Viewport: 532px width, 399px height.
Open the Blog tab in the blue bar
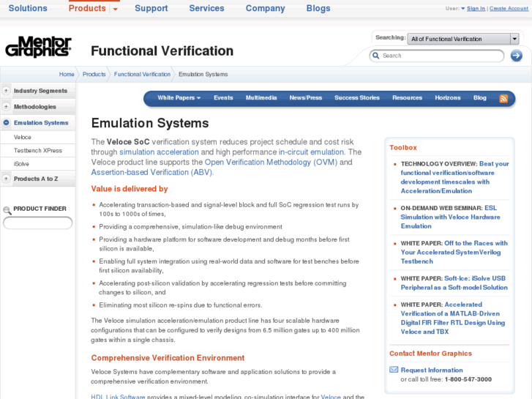pos(480,98)
